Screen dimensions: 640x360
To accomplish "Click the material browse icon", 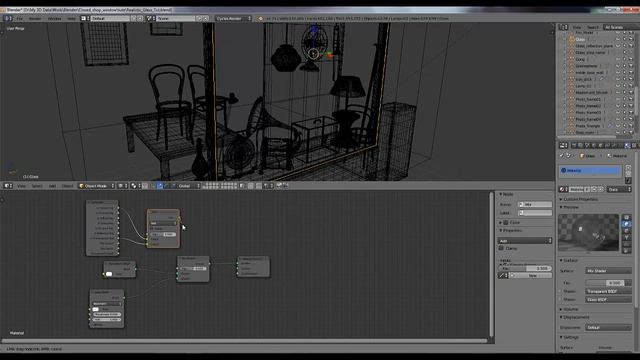I will pos(563,189).
